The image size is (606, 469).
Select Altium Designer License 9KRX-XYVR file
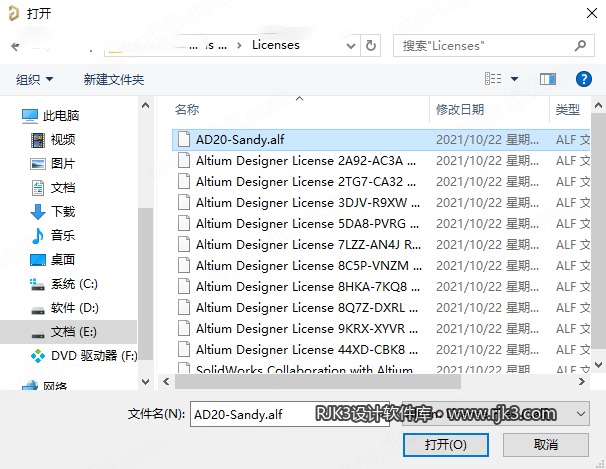pos(381,329)
